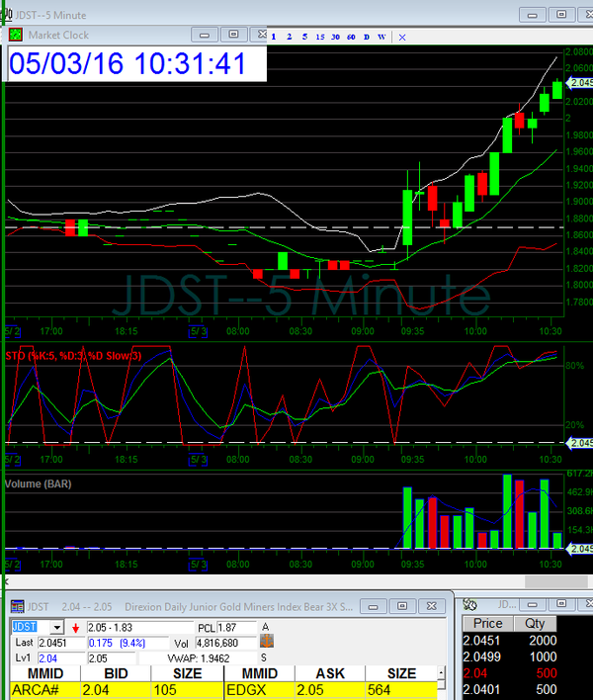Click the ASK column header
This screenshot has width=593, height=700.
pos(328,673)
